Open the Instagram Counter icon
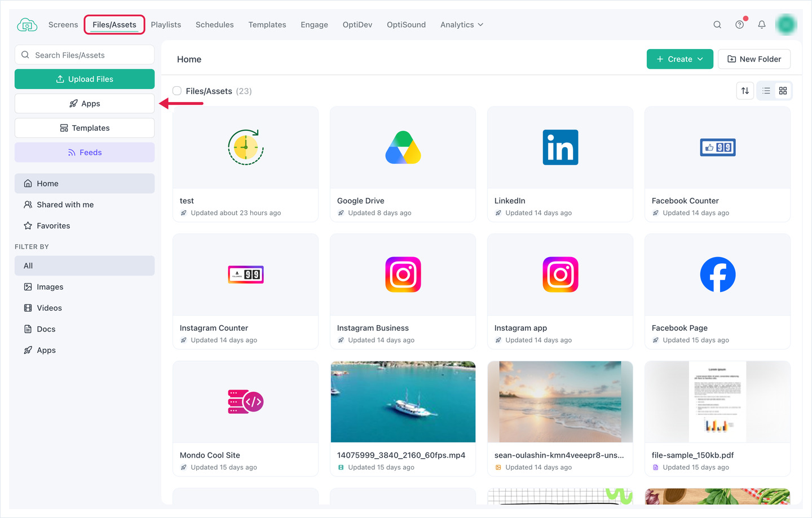The image size is (812, 518). pos(246,275)
